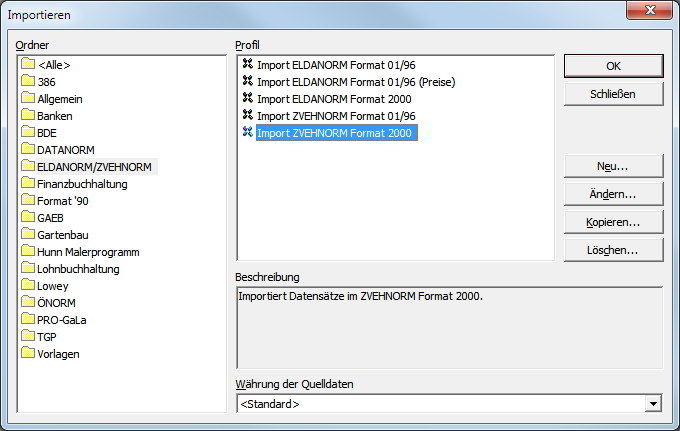Open the Währung der Quelldaten dropdown arrow
680x431 pixels.
[x=653, y=404]
